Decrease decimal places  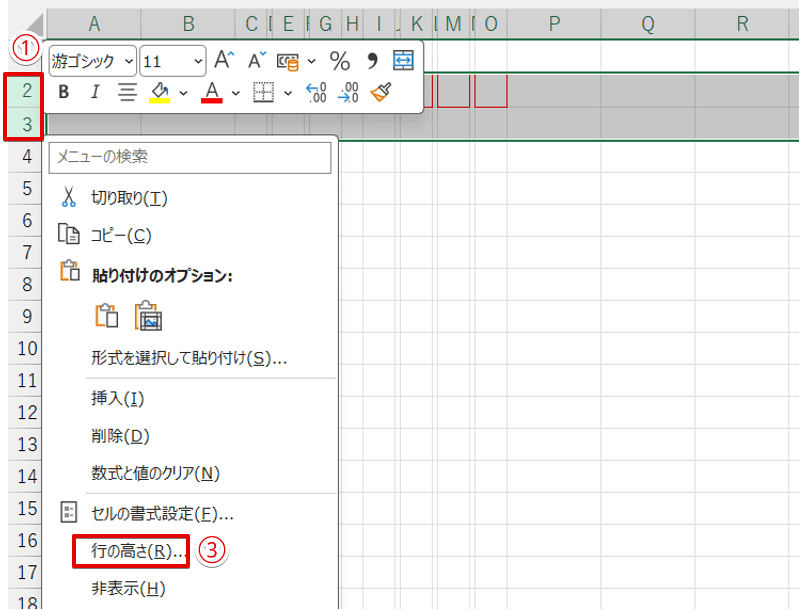pos(349,93)
